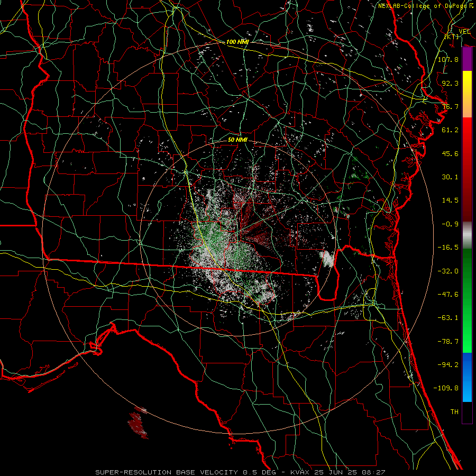Pick the blue segment of the color bar
This screenshot has height=476, width=476.
(467, 377)
